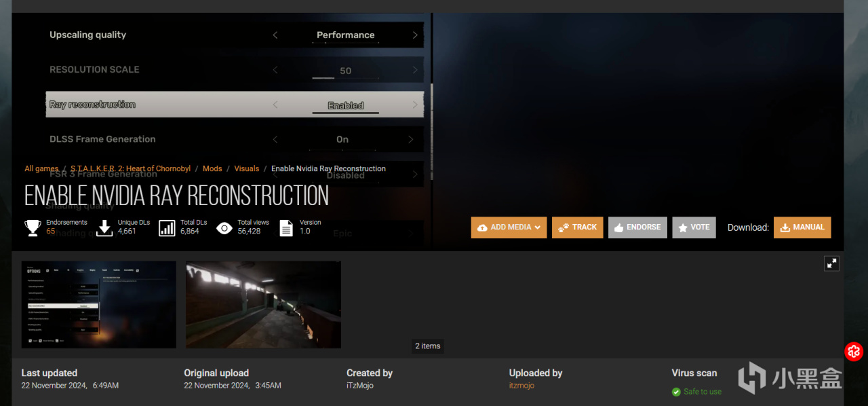Click the total views eye icon
Image resolution: width=868 pixels, height=406 pixels.
[x=224, y=228]
